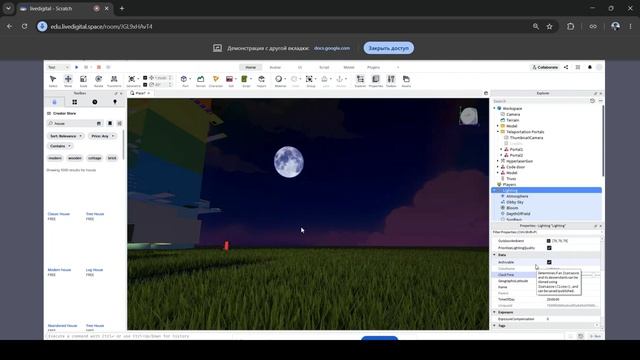640x360 pixels.
Task: Collapse the Exposure properties section
Action: [x=494, y=312]
